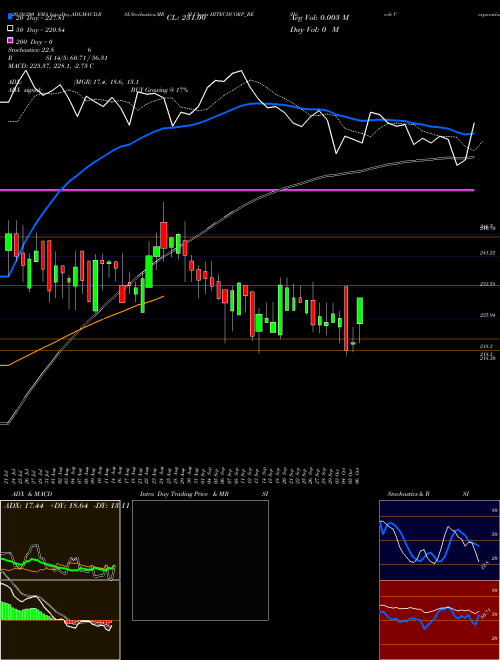Screen dimensions: 500x660
Task: Click the date axis labels under candles
Action: (182, 476)
